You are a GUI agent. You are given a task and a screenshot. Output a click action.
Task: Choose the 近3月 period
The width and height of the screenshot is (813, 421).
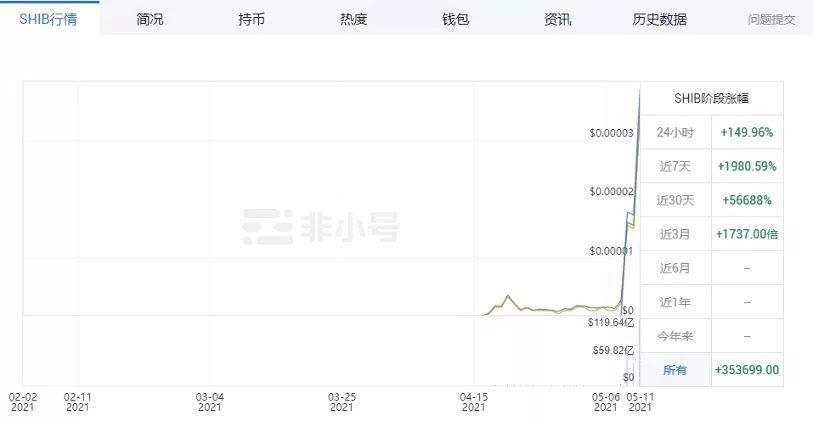pos(675,234)
